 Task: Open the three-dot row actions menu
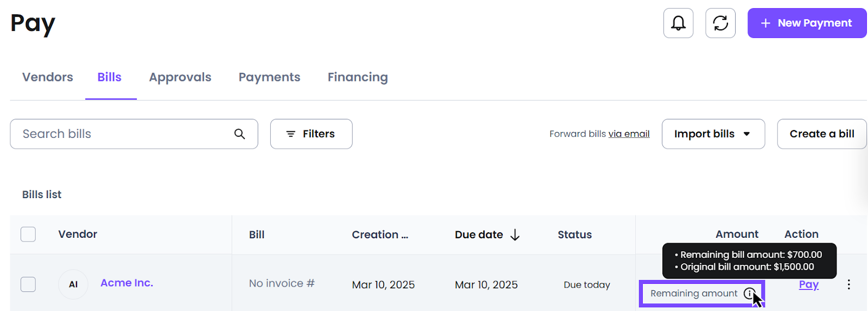(x=848, y=284)
